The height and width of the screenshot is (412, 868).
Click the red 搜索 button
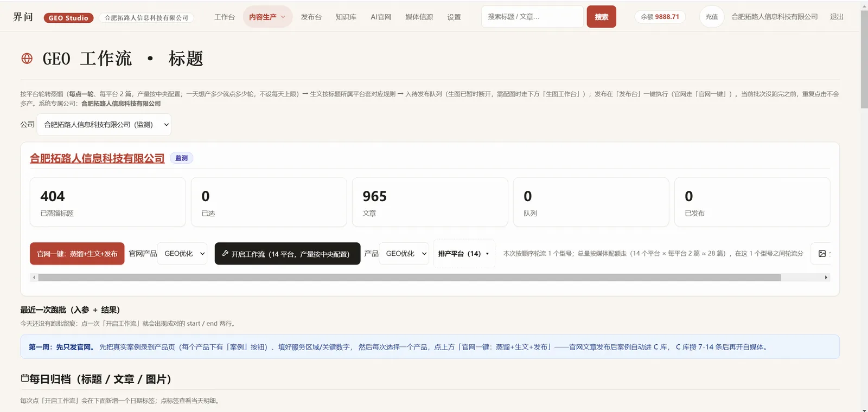click(x=602, y=17)
